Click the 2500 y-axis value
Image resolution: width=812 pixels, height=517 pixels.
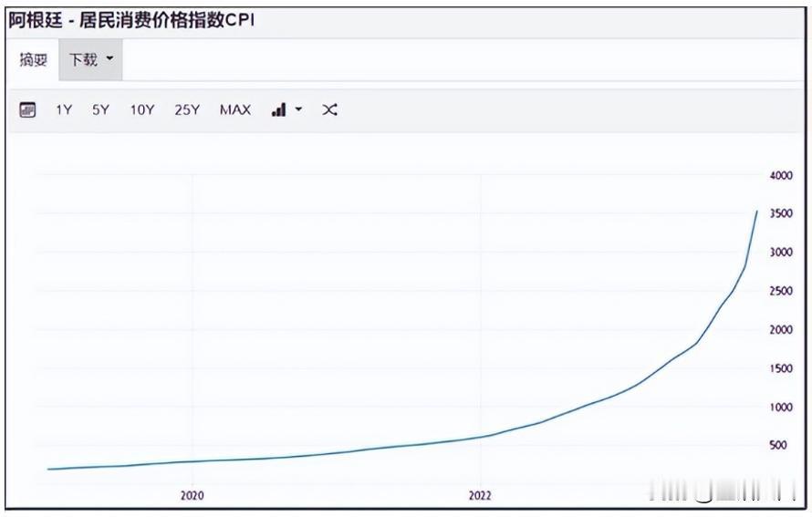click(781, 291)
